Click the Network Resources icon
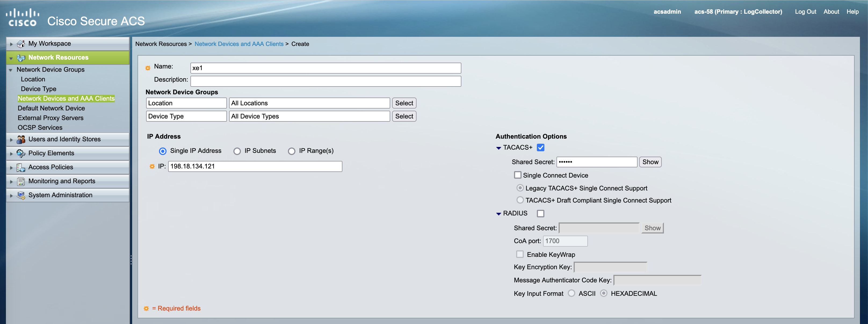868x324 pixels. (21, 58)
